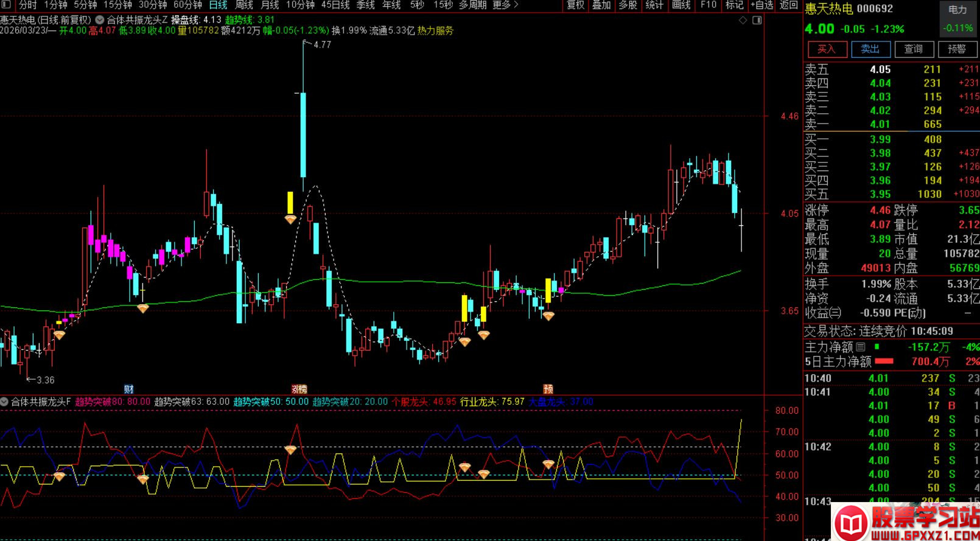Click the 预警 alert button

[957, 49]
